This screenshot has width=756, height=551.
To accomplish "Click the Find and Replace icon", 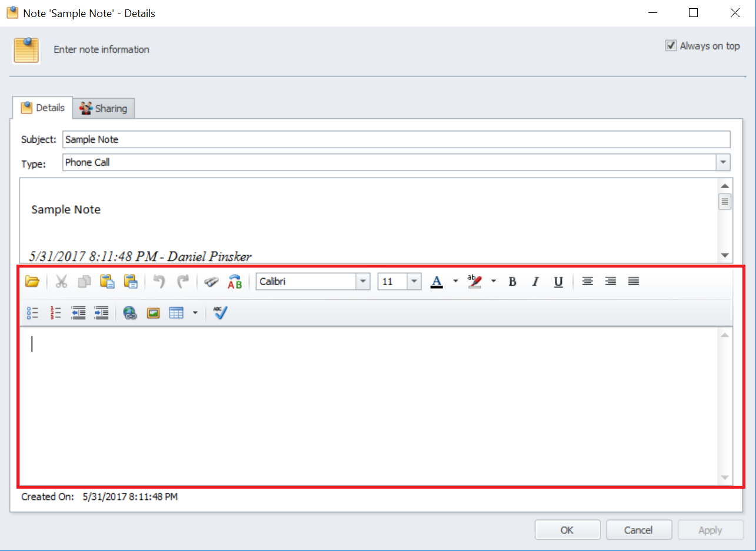I will tap(235, 282).
